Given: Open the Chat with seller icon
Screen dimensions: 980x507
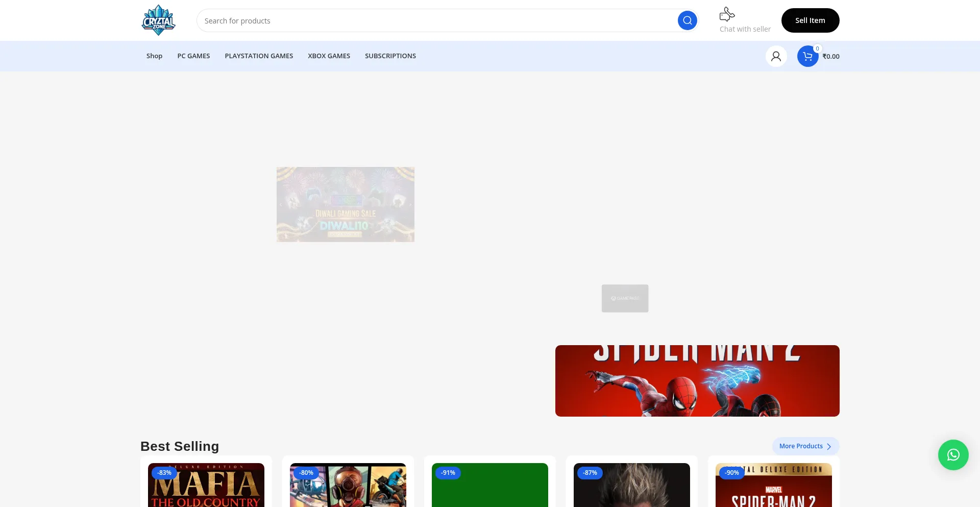Looking at the screenshot, I should pyautogui.click(x=727, y=14).
